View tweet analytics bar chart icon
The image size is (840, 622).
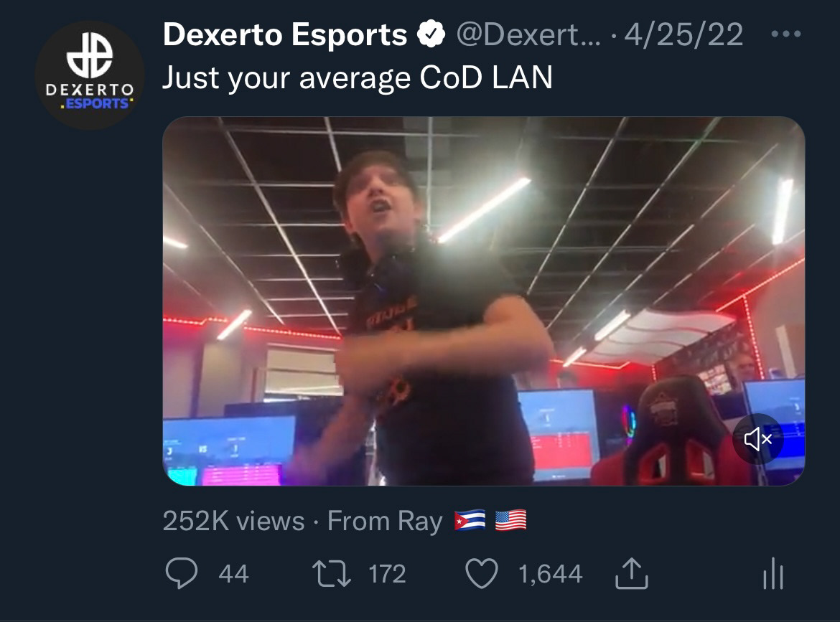tap(773, 573)
